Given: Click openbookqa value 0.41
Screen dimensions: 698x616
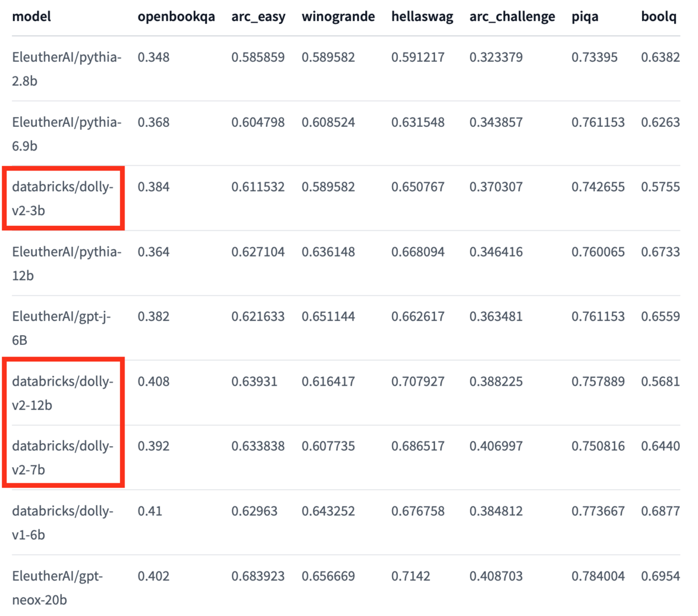Looking at the screenshot, I should pyautogui.click(x=150, y=511).
